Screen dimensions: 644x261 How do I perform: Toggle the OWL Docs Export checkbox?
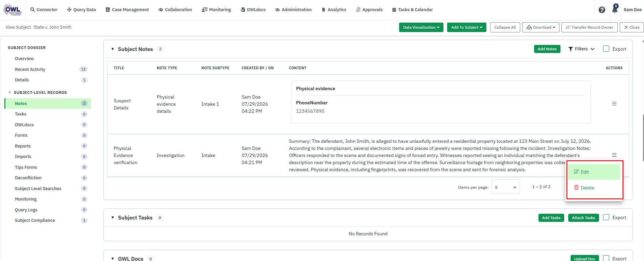(606, 258)
